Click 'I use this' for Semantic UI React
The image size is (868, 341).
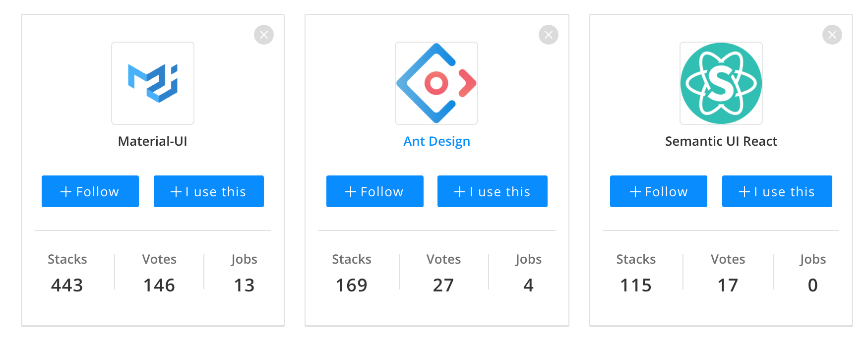click(x=777, y=191)
